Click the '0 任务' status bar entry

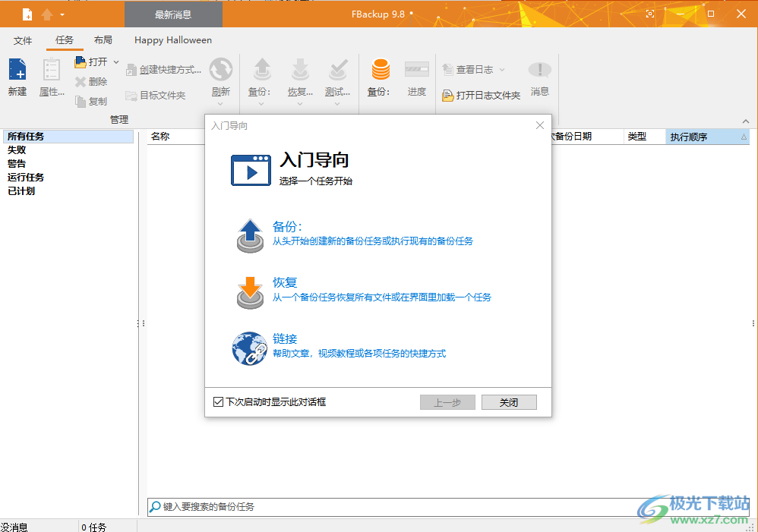click(x=93, y=527)
